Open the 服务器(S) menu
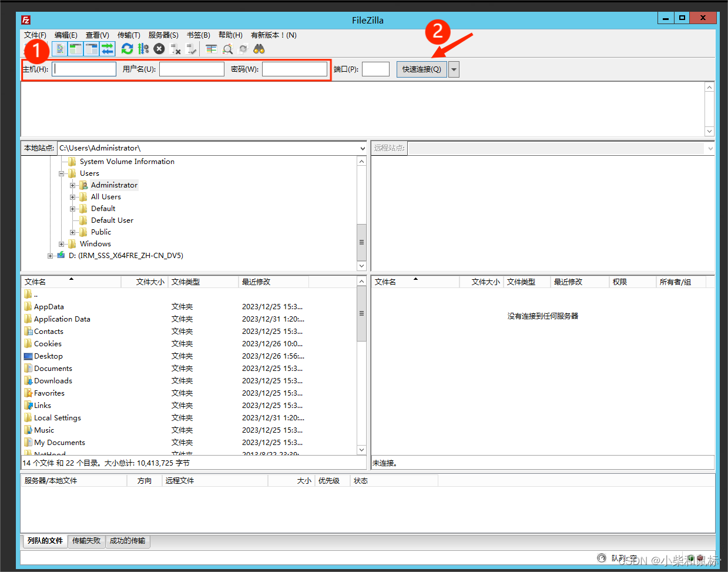 click(163, 35)
